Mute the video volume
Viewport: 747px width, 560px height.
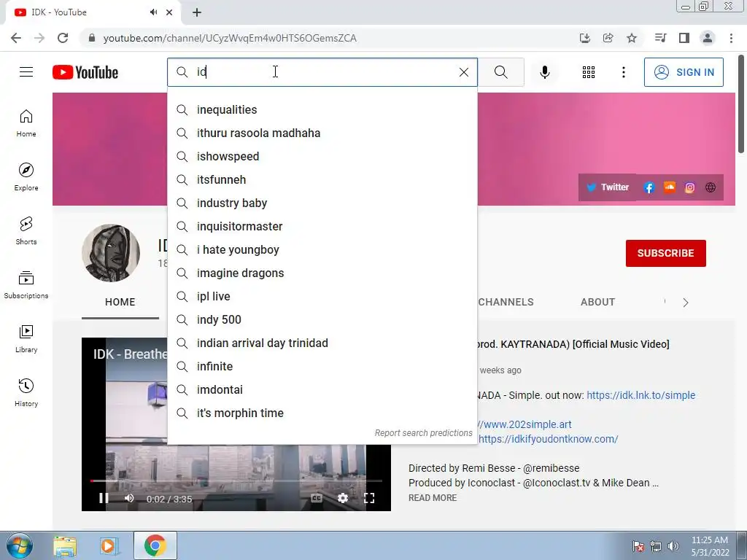[x=129, y=498]
